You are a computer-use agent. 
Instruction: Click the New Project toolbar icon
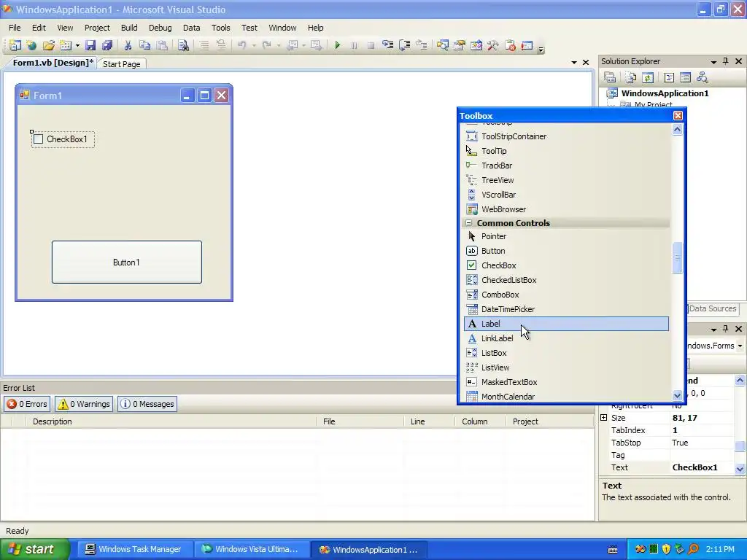point(15,45)
